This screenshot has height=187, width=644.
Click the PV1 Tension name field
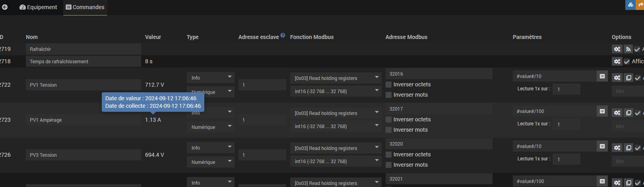click(x=83, y=85)
